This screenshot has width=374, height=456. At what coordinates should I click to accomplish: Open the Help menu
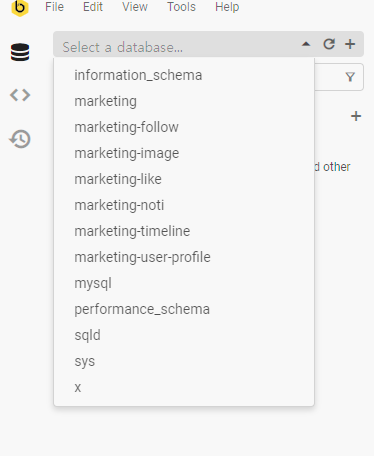point(227,7)
